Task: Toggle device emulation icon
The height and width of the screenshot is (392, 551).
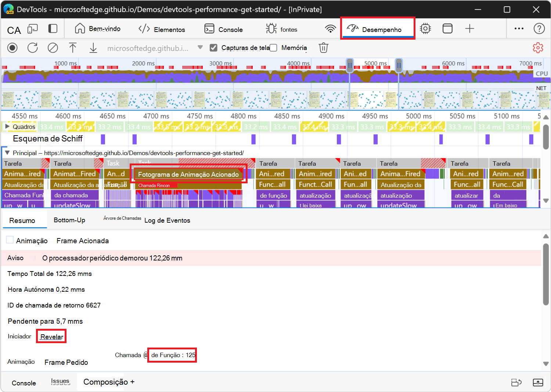Action: (x=33, y=29)
